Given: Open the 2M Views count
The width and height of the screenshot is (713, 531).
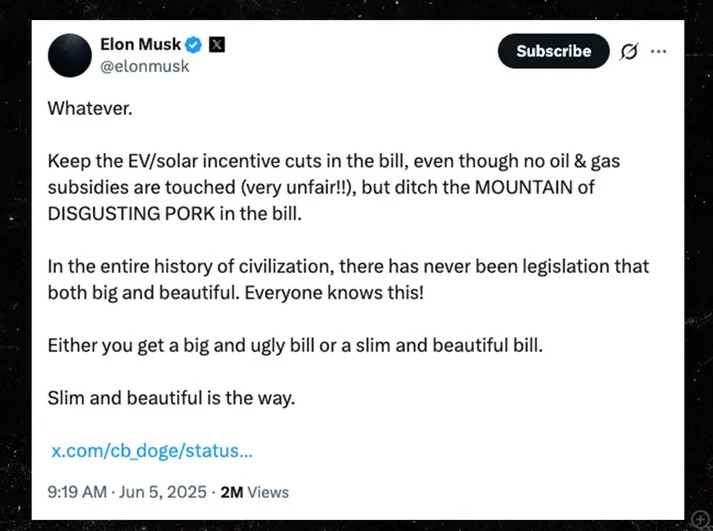Looking at the screenshot, I should pos(254,492).
